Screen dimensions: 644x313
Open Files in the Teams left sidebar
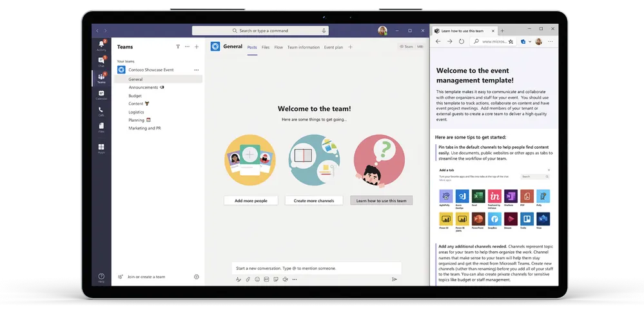tap(101, 128)
